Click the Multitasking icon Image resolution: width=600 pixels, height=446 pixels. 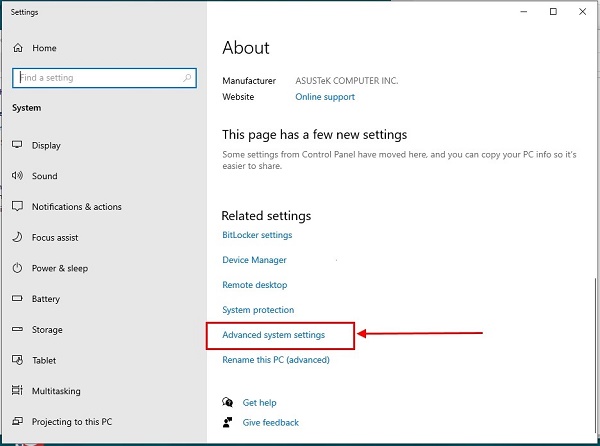(17, 390)
